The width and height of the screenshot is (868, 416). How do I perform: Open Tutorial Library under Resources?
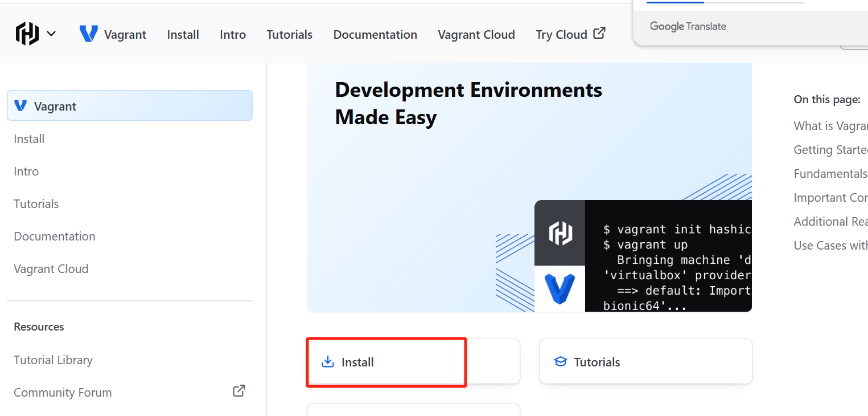click(x=53, y=360)
